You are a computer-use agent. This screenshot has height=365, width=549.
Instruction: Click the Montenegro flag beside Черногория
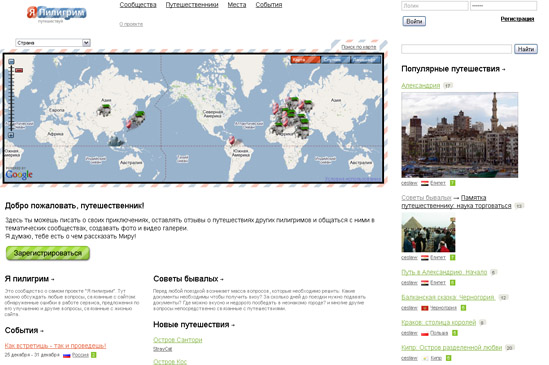point(425,308)
